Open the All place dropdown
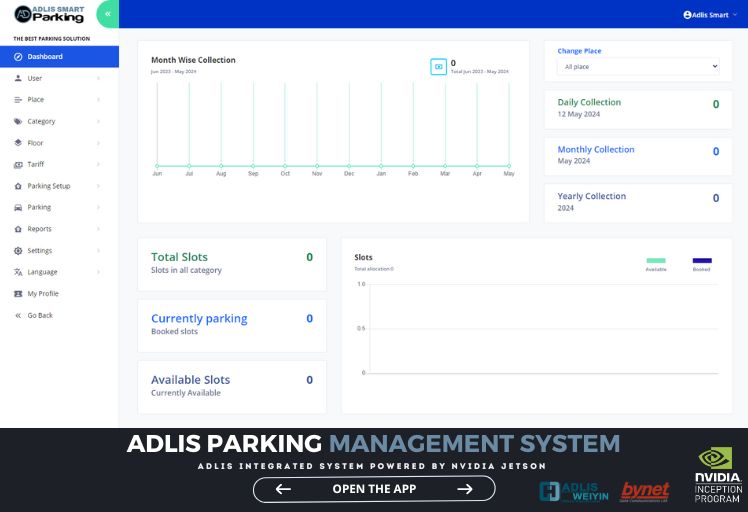 [x=638, y=66]
